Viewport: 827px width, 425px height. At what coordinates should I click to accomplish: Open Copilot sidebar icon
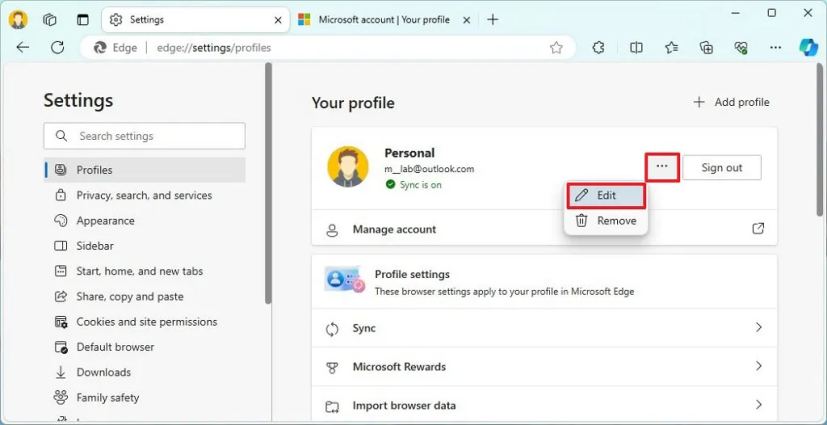tap(809, 47)
